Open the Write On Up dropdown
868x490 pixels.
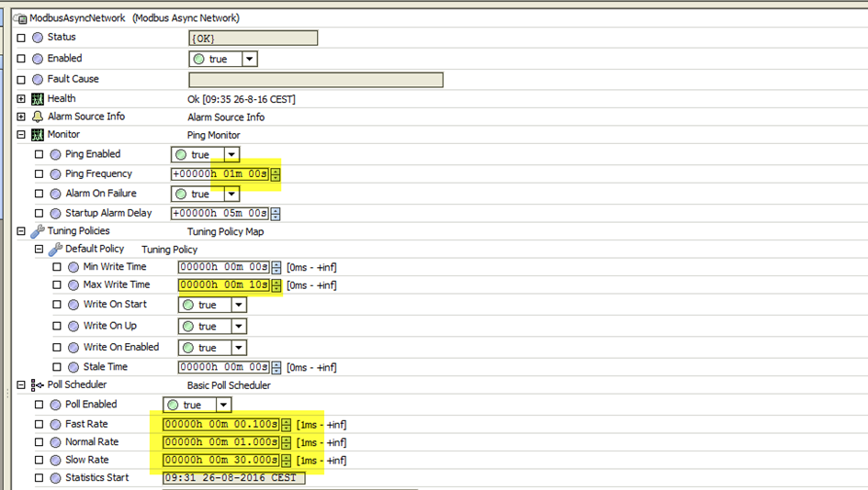coord(239,327)
